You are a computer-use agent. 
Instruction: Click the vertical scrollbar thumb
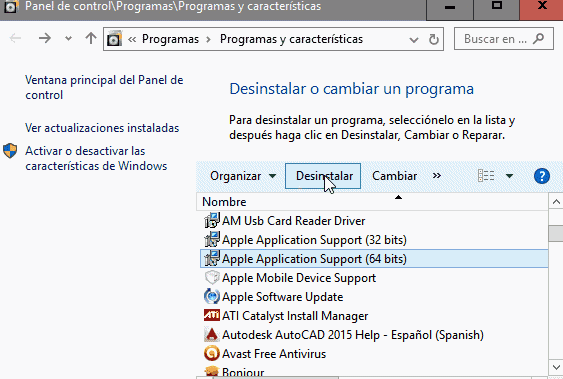tap(556, 233)
